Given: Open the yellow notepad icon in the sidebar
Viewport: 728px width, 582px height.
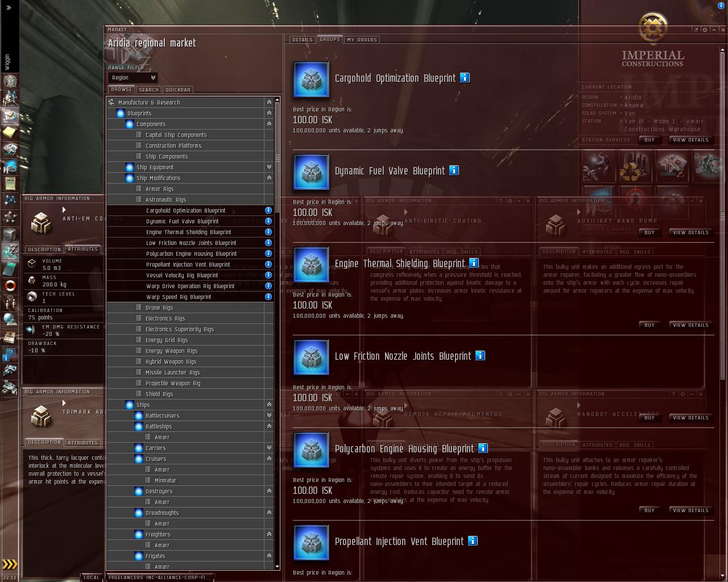Looking at the screenshot, I should point(10,132).
